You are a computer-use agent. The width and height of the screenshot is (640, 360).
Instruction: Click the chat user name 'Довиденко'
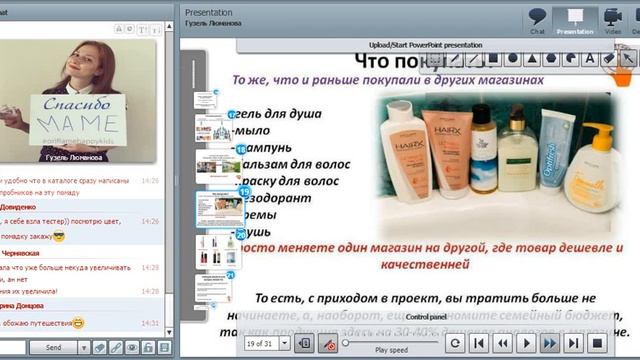click(18, 207)
